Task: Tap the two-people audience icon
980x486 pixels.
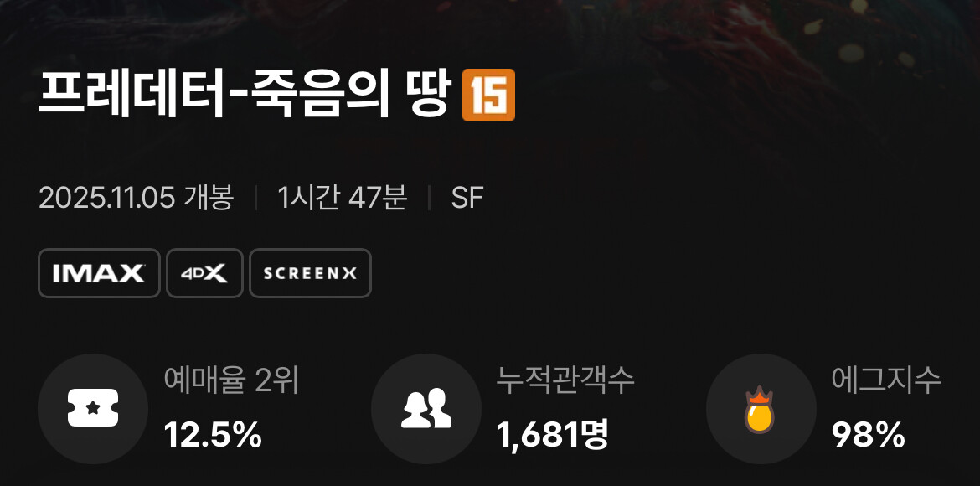Action: [x=426, y=408]
